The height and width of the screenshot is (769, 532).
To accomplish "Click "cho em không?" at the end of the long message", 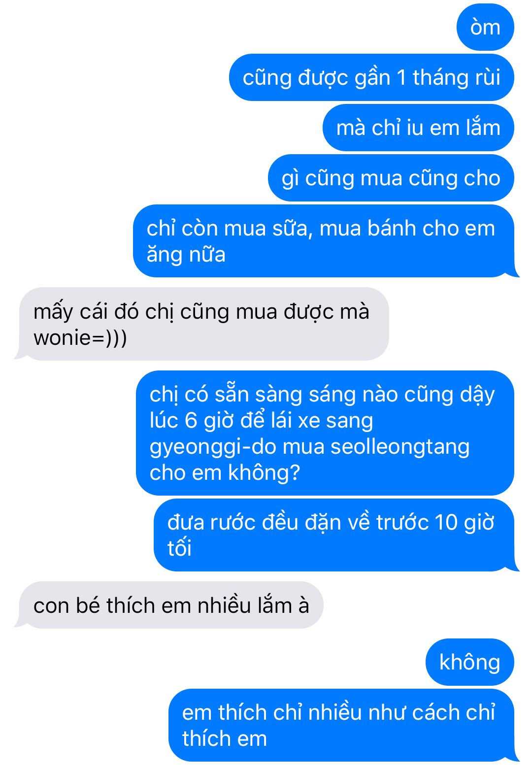I will [x=225, y=473].
